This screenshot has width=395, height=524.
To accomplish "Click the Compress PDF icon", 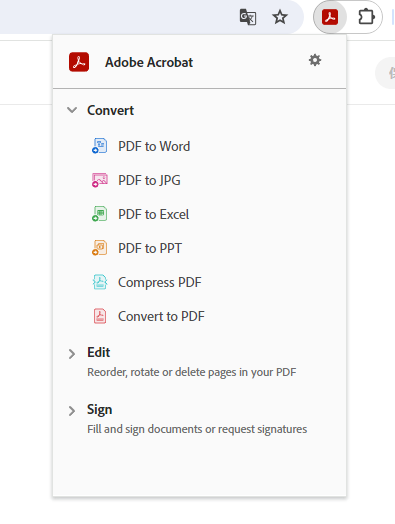I will [100, 282].
